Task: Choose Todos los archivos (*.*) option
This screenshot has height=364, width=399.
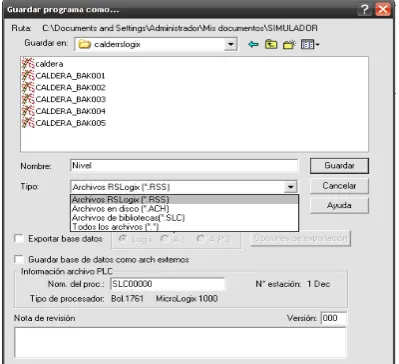Action: (184, 227)
